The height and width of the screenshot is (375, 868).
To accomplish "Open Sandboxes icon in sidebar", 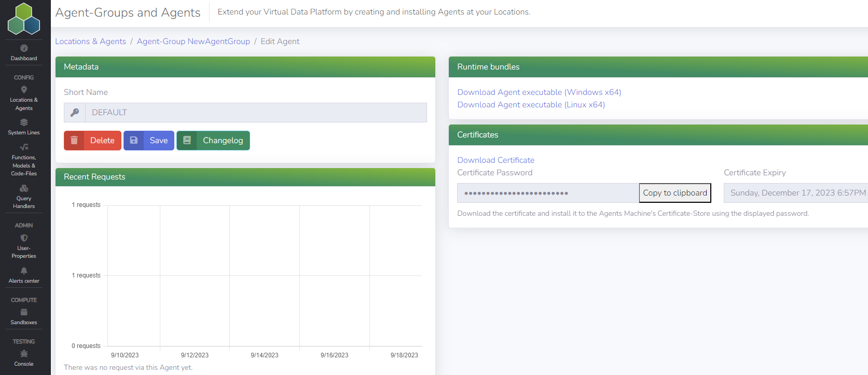I will pos(24,312).
